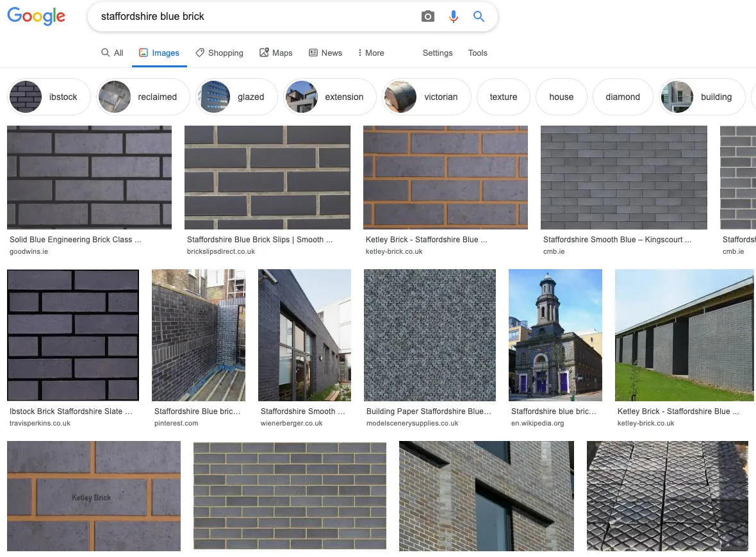Open image with Ketley Brick stamped brick
This screenshot has height=557, width=756.
(94, 496)
